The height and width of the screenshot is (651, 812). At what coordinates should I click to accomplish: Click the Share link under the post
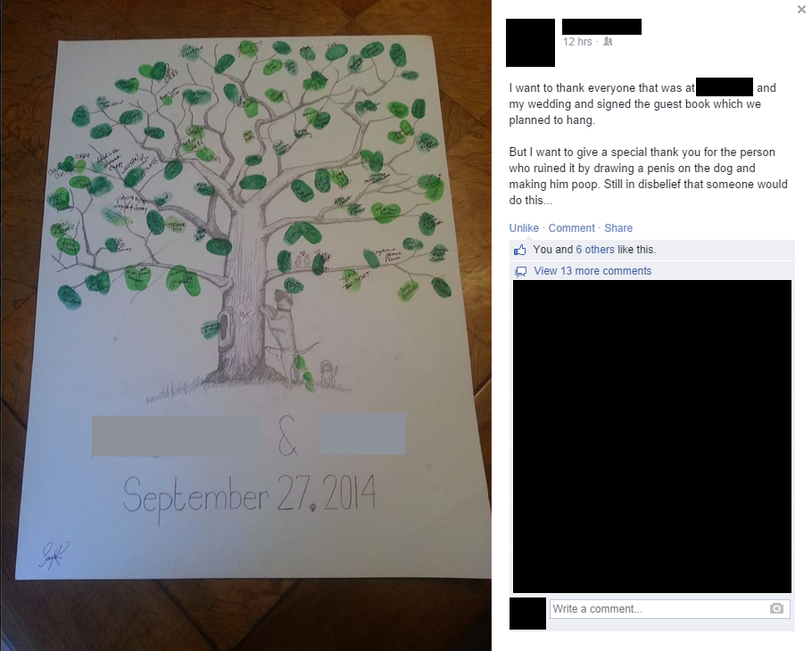point(618,228)
